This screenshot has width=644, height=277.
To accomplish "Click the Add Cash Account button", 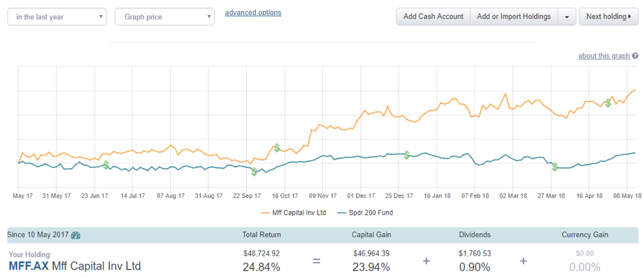I will [x=433, y=16].
